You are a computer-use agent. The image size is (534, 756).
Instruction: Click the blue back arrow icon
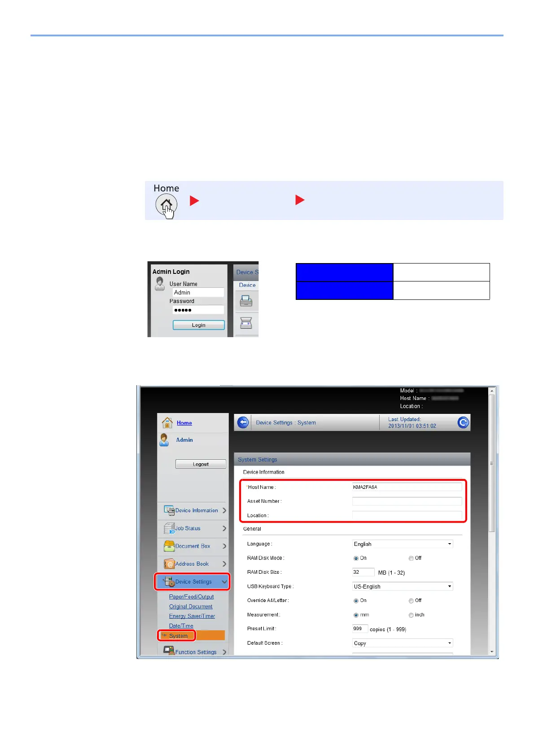point(243,422)
